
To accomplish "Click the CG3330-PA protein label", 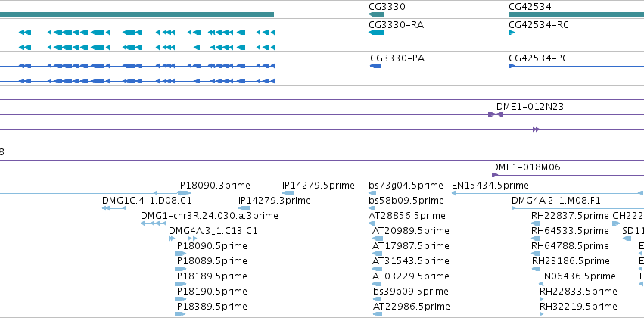I will pyautogui.click(x=397, y=58).
